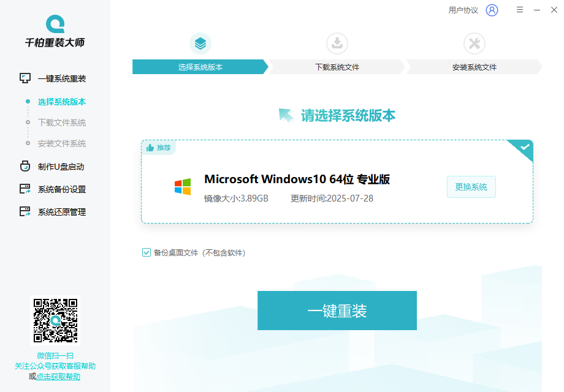Click the selected checkmark on system card corner
Image resolution: width=564 pixels, height=392 pixels.
(525, 148)
